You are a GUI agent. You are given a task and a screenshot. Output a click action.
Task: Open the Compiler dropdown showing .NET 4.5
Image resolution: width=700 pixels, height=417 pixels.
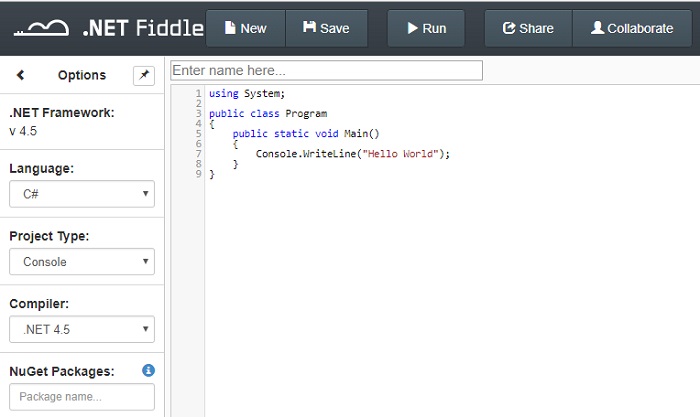[82, 329]
